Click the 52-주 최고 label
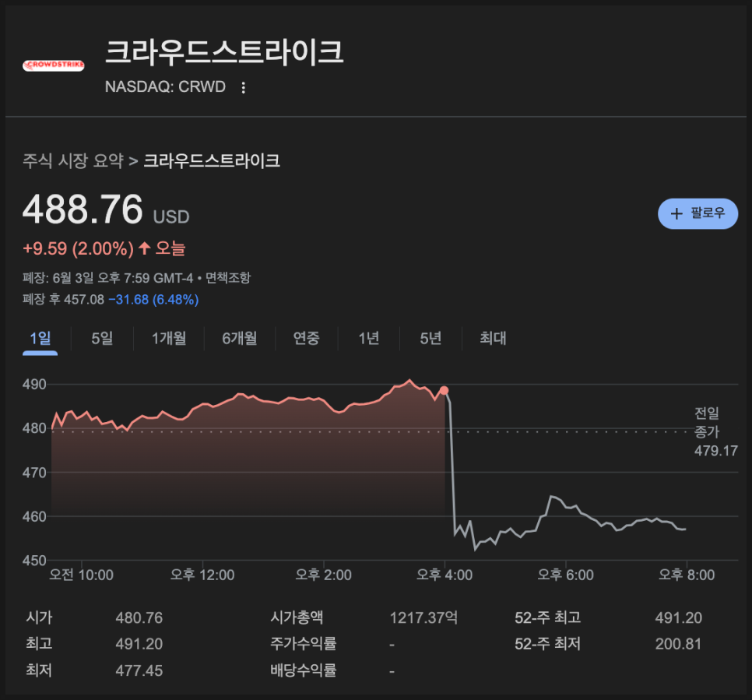The image size is (752, 700). [548, 618]
